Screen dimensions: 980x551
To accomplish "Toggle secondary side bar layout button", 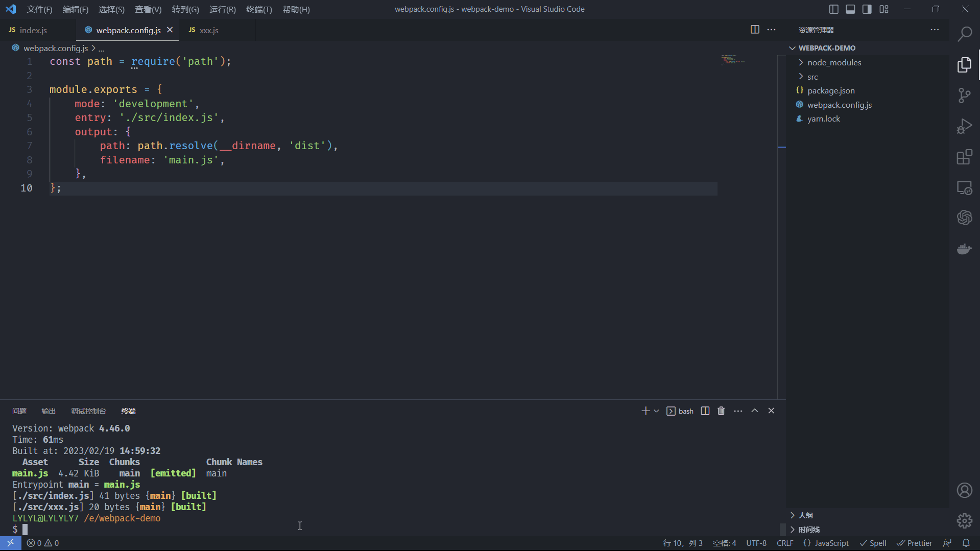I will (867, 9).
